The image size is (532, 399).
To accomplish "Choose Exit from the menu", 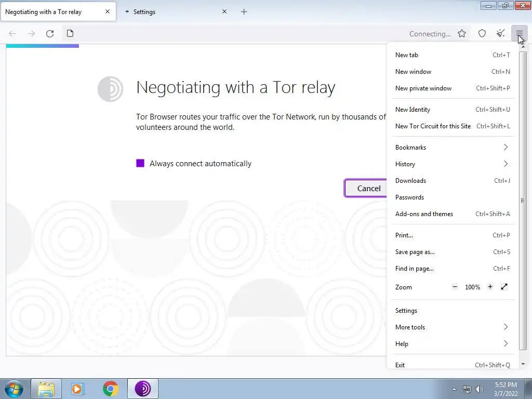I will click(453, 365).
